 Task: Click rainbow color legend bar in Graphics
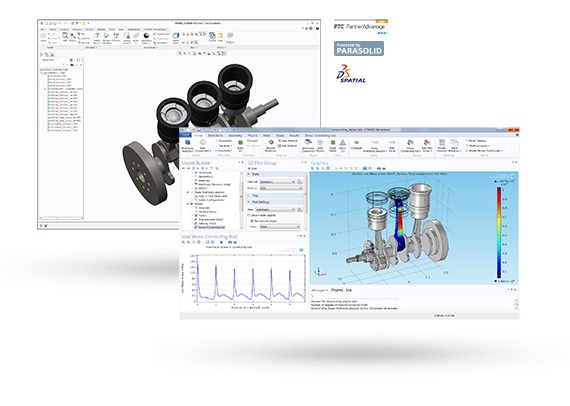pyautogui.click(x=499, y=233)
